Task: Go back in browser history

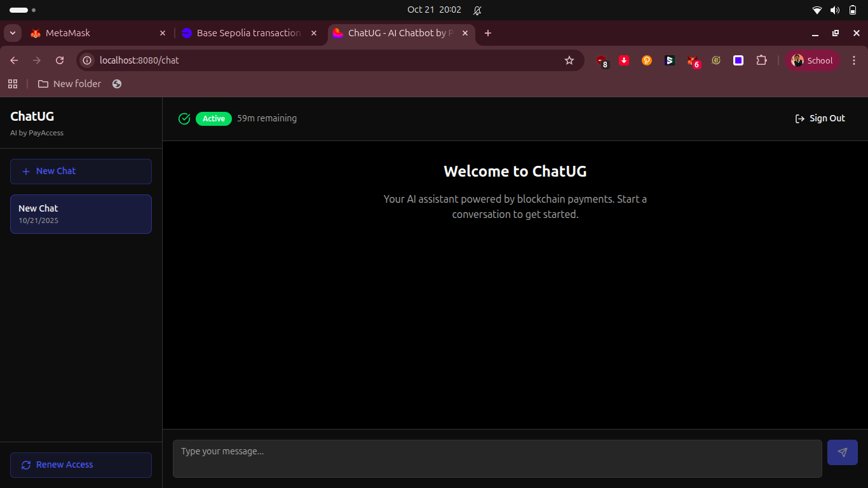Action: [x=14, y=60]
